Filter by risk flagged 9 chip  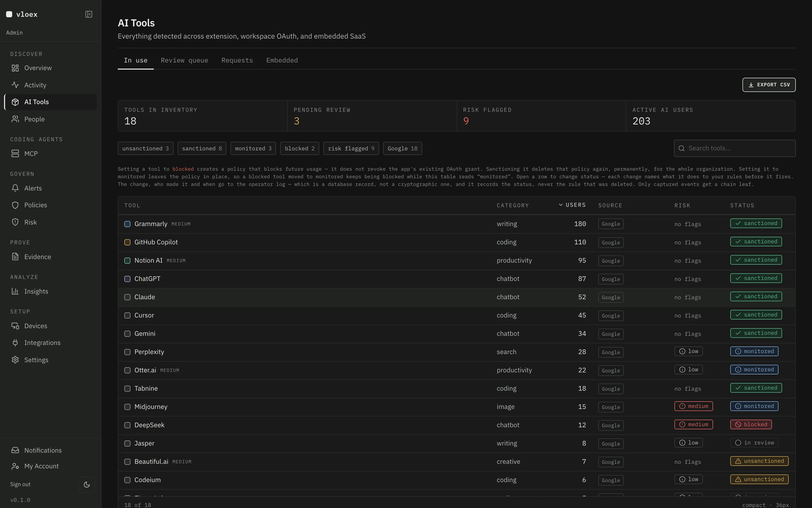351,149
